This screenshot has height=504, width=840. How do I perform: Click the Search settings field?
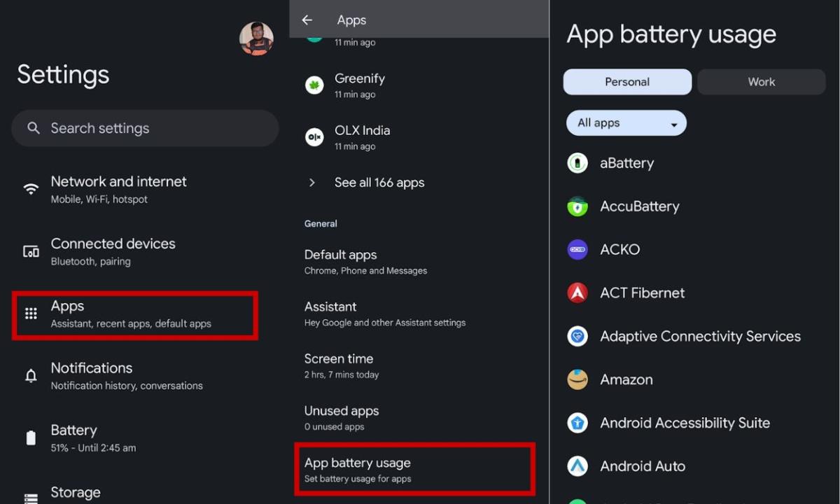coord(144,128)
